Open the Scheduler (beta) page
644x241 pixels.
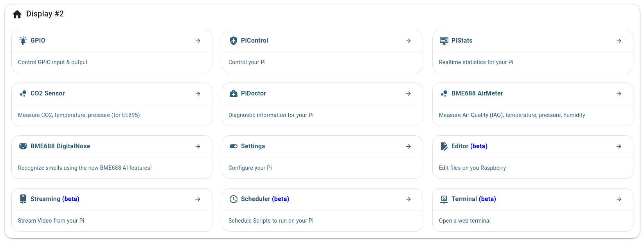[x=408, y=199]
